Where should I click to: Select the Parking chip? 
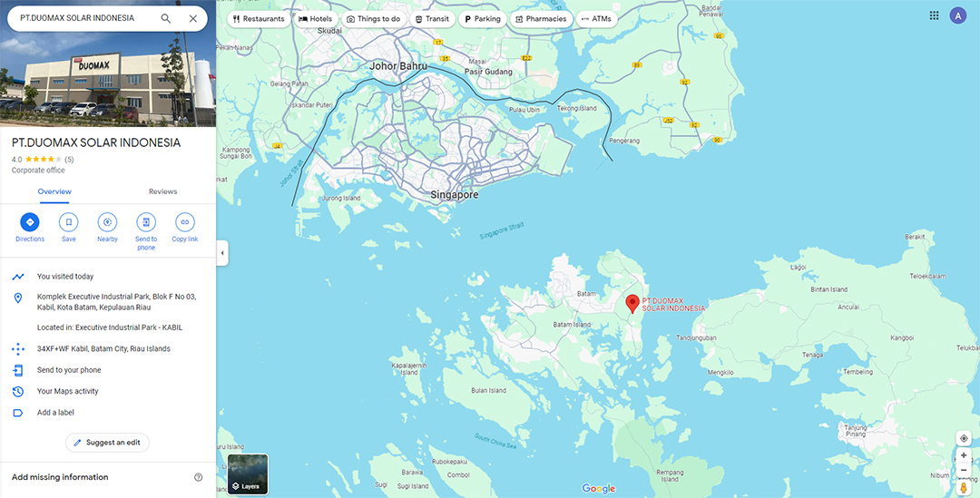[482, 19]
